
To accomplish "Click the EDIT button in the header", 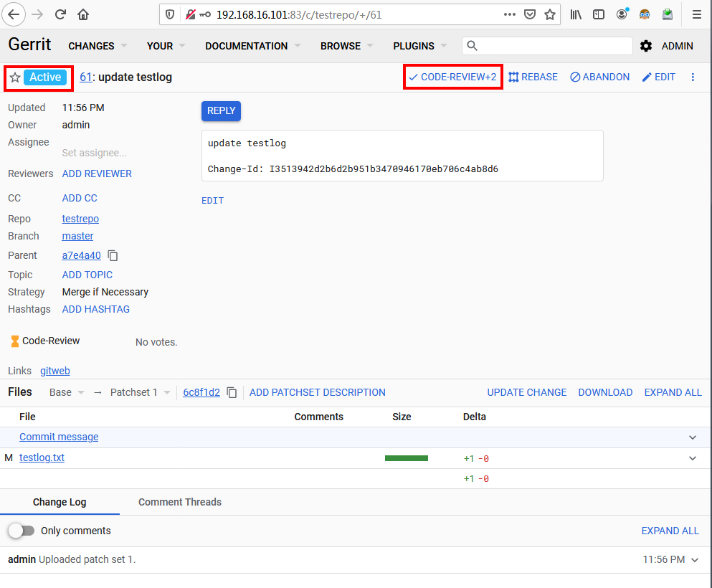I will (659, 77).
